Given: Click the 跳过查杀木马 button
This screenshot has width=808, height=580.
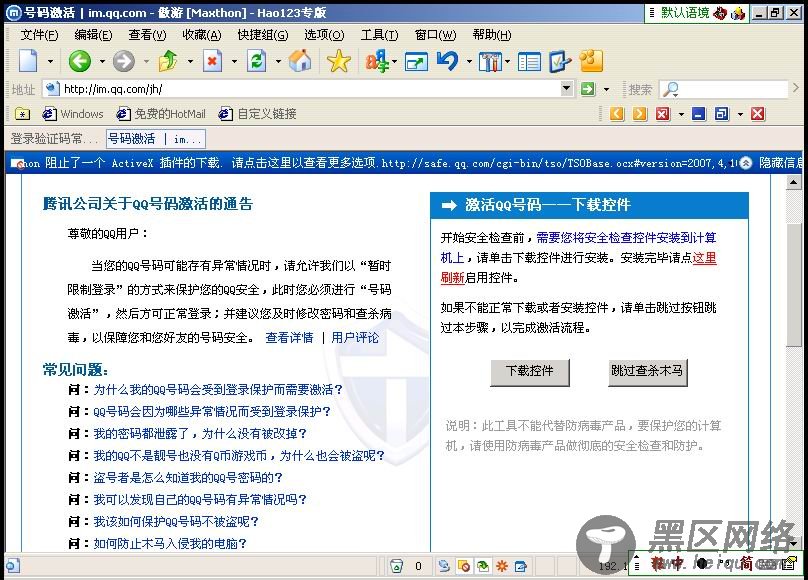Looking at the screenshot, I should 647,372.
